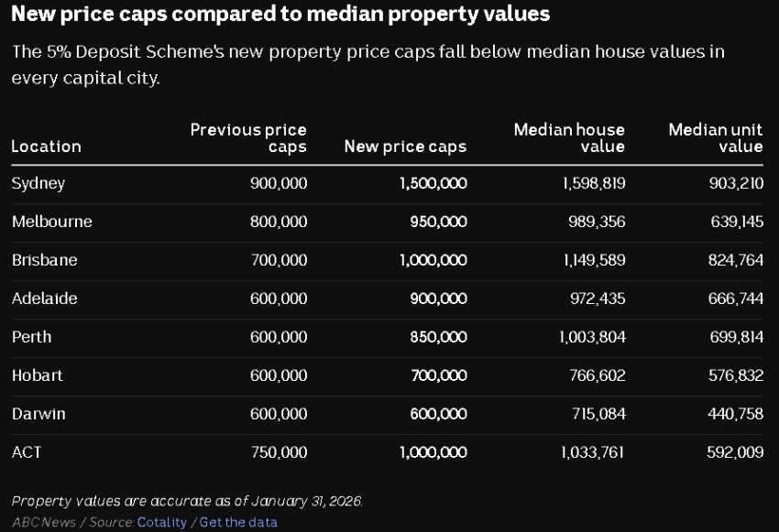Screen dimensions: 779x532
Task: Click the 'Get the data' link
Action: (238, 522)
